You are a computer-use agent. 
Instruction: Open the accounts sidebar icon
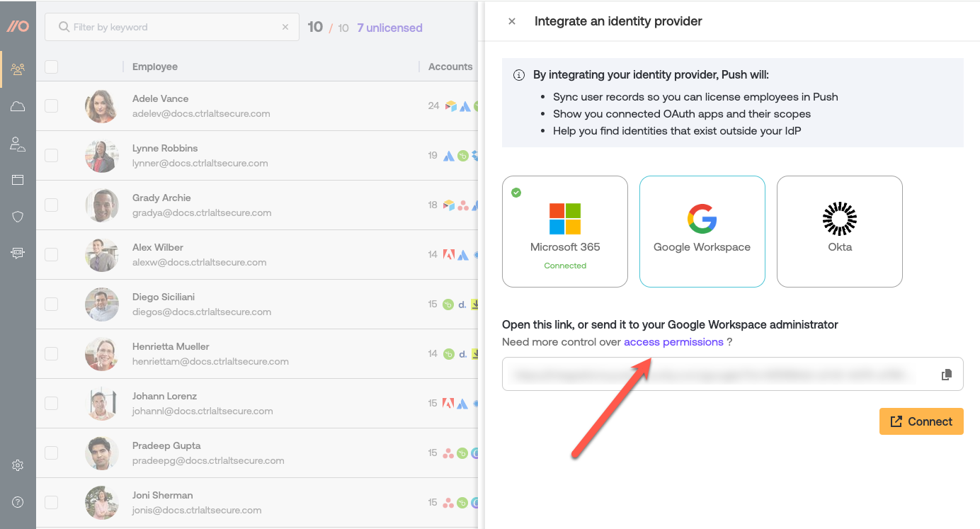pos(18,144)
